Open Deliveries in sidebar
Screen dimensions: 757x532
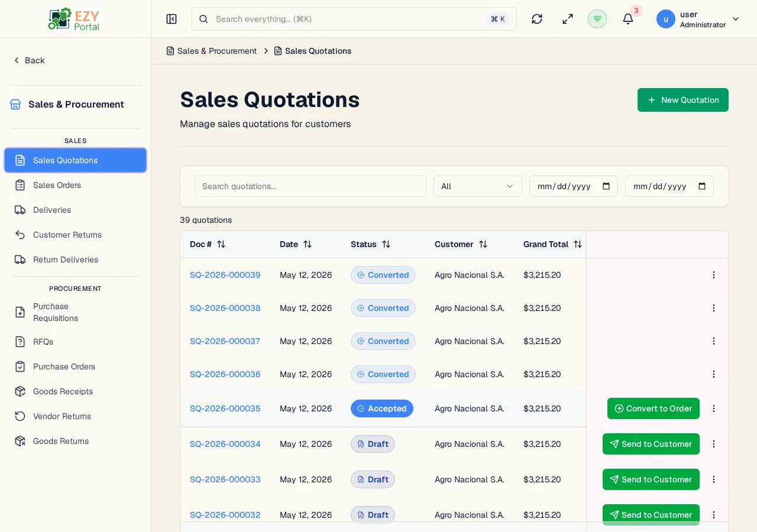[x=75, y=210]
